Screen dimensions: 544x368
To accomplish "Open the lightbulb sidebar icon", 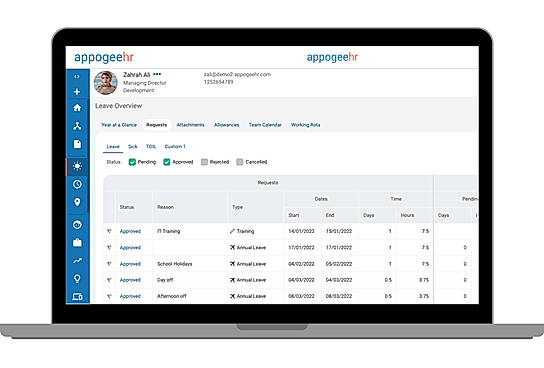I will click(x=77, y=279).
